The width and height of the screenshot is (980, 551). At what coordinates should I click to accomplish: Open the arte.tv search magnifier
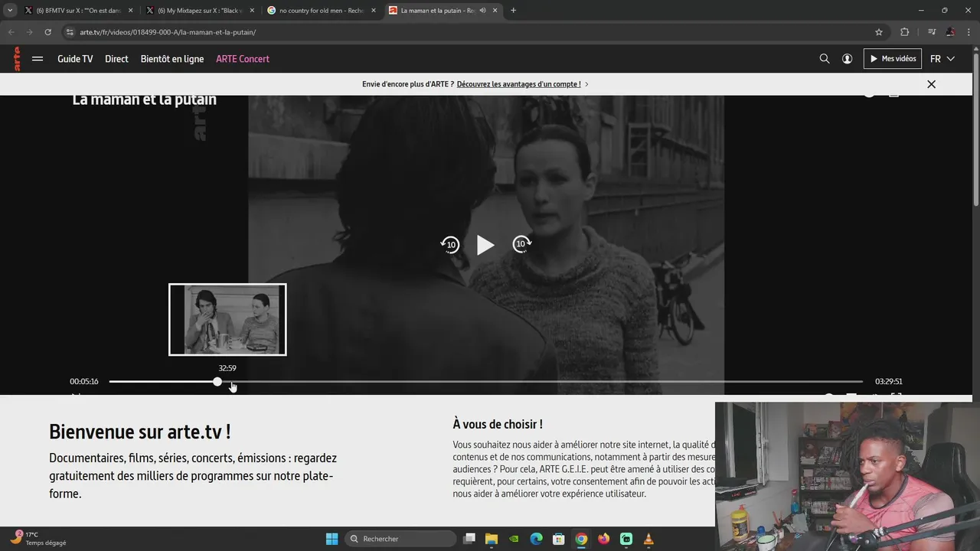[825, 59]
